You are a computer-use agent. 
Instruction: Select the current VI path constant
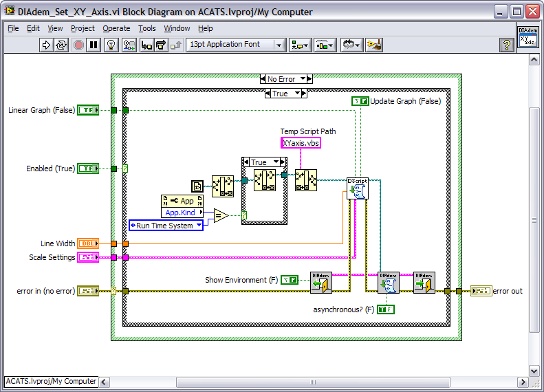tap(197, 186)
